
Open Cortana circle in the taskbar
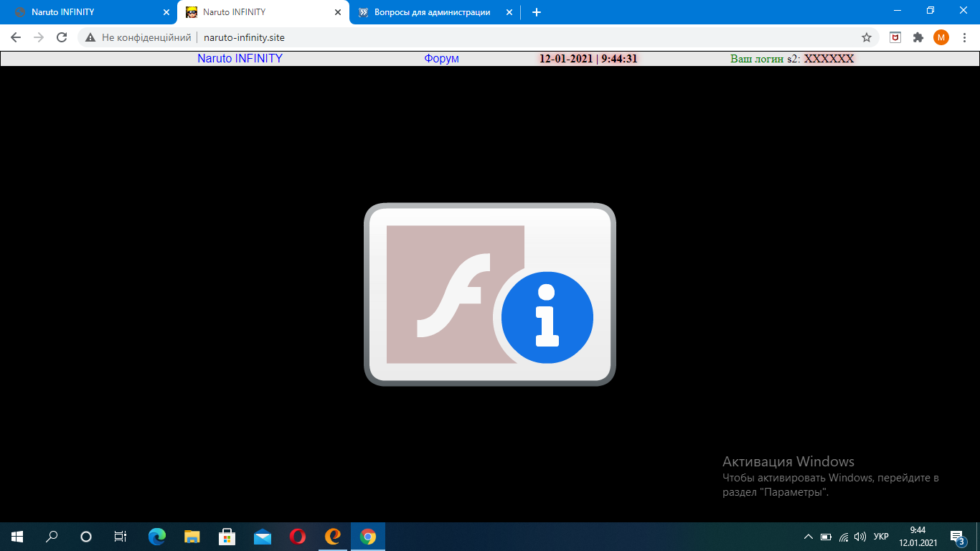pos(86,537)
